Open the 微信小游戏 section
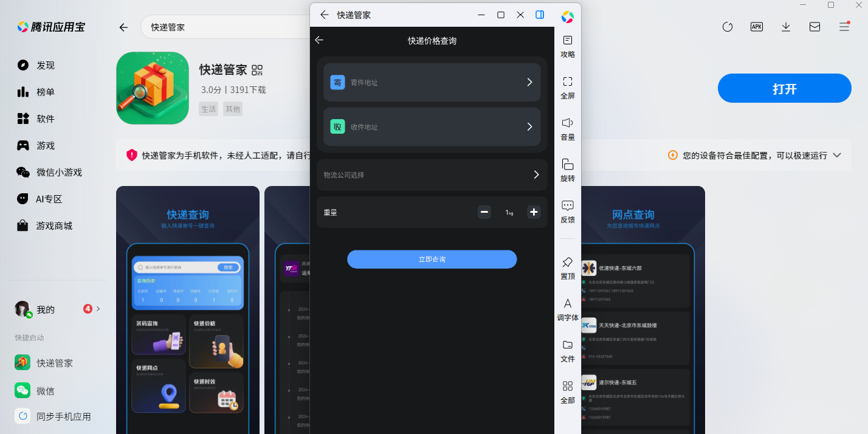 tap(50, 172)
